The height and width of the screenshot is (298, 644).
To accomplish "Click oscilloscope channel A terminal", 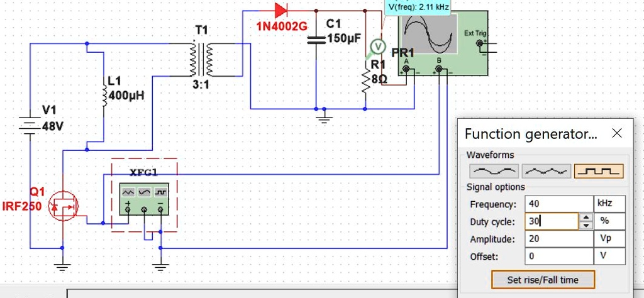I will (406, 69).
